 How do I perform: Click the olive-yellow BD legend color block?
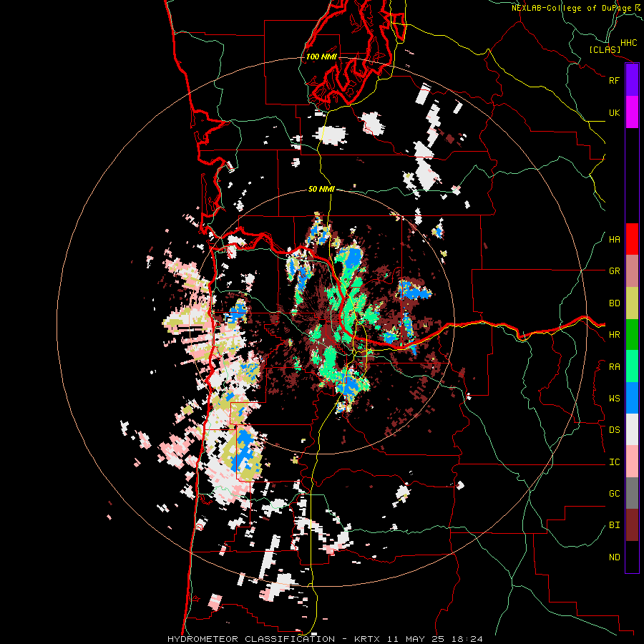tap(632, 303)
